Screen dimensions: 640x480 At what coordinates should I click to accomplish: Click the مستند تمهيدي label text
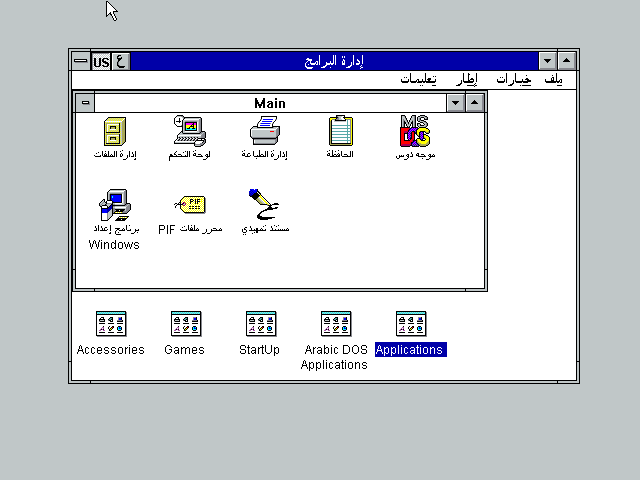tap(265, 229)
